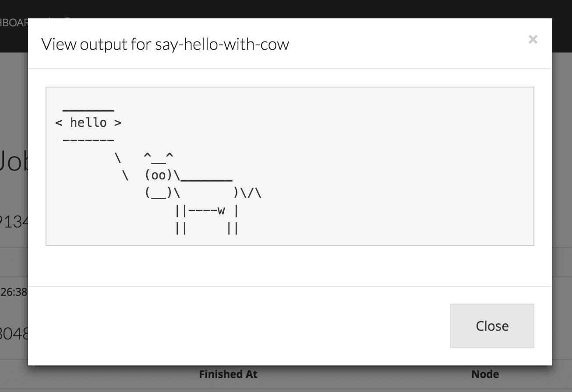Click the "View output for say-hello-with-cow" title
Screen dimensions: 572x392
165,44
